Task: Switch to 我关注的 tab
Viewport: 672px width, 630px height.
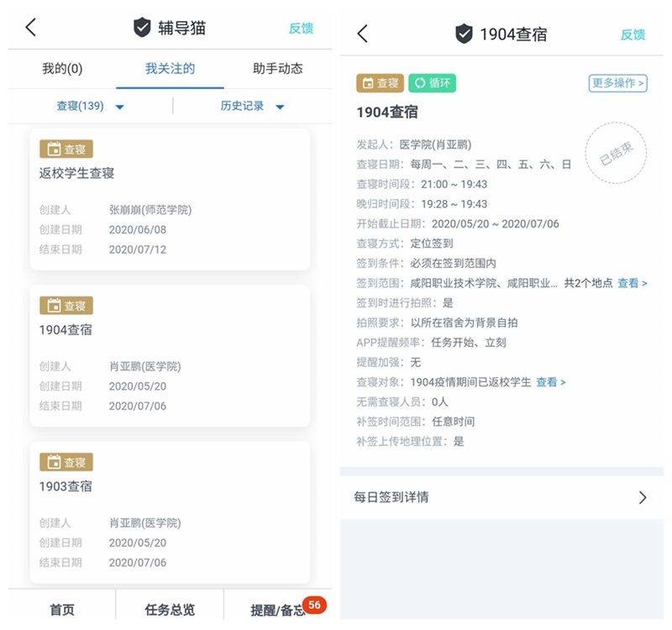Action: pyautogui.click(x=171, y=69)
